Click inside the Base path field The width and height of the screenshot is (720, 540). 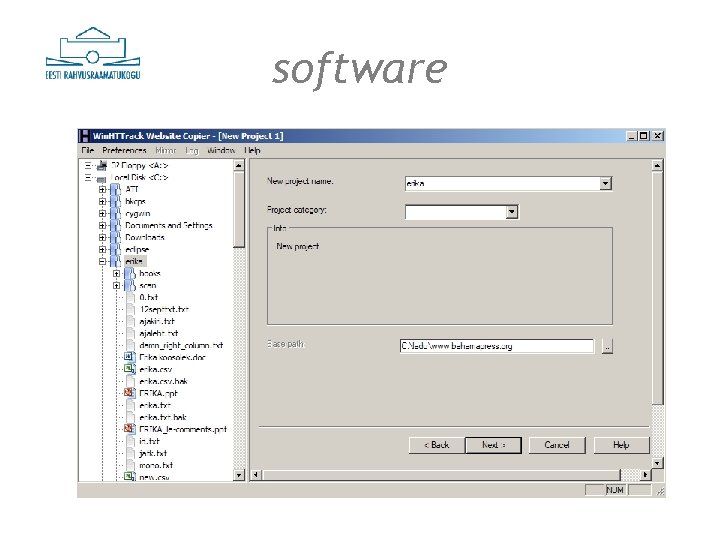click(497, 346)
